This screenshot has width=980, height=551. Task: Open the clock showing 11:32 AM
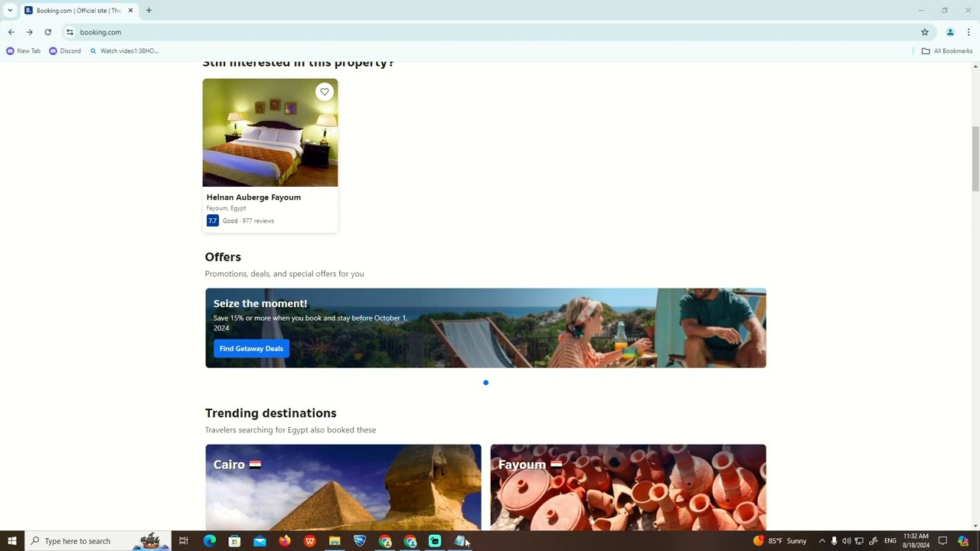point(916,541)
